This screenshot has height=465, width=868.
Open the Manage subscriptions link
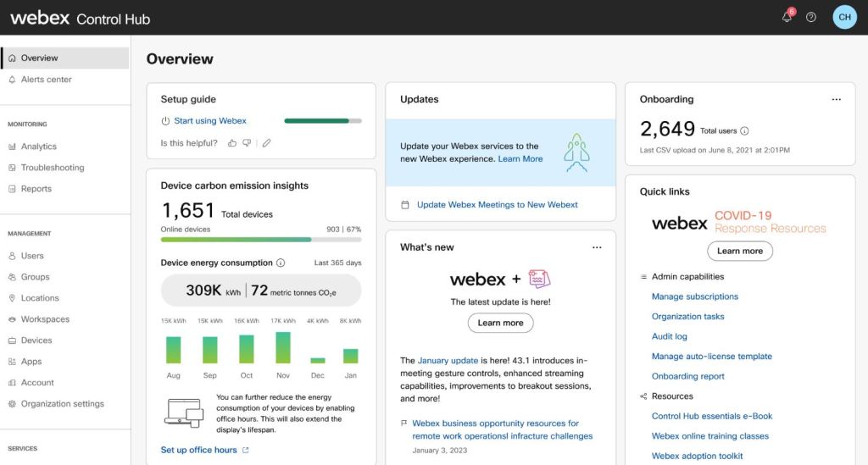click(x=694, y=296)
